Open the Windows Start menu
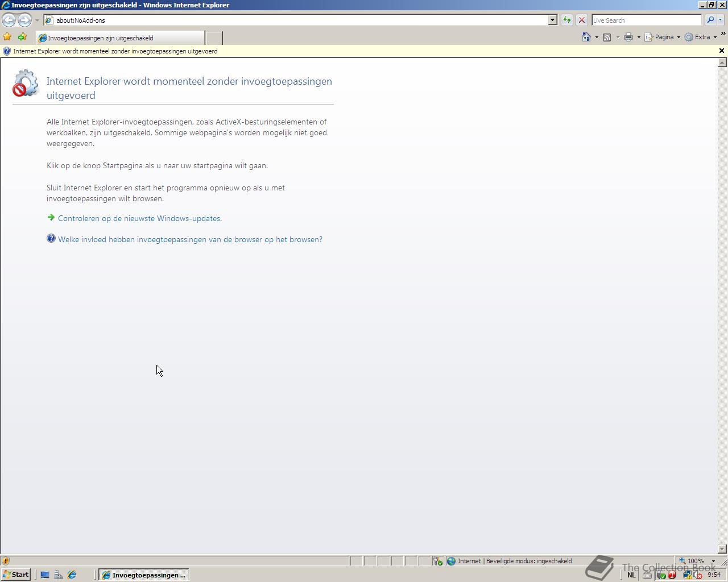 (x=15, y=575)
